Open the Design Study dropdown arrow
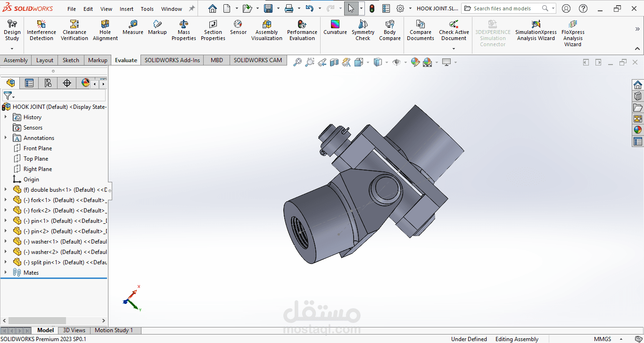644x343 pixels. click(x=12, y=49)
